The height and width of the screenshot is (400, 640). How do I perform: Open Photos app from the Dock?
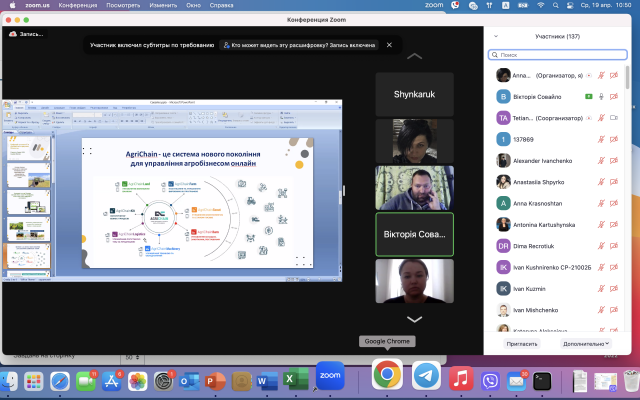(138, 381)
